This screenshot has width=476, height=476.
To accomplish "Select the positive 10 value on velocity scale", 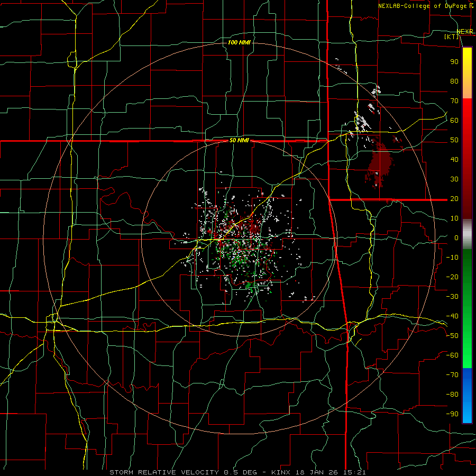I will tap(454, 218).
